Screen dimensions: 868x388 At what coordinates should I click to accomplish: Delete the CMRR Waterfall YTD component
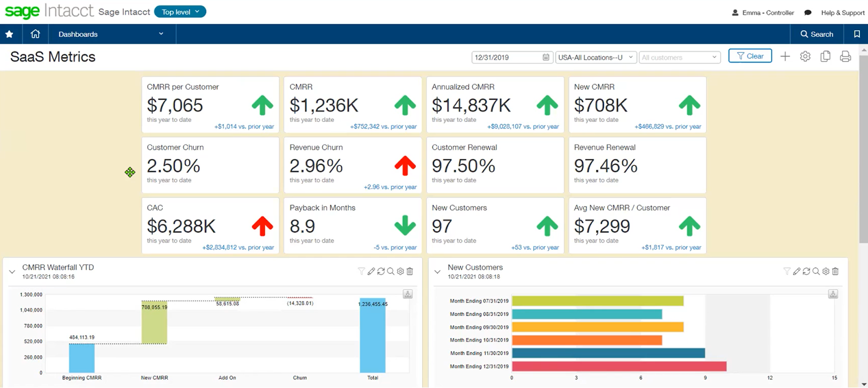(x=410, y=271)
